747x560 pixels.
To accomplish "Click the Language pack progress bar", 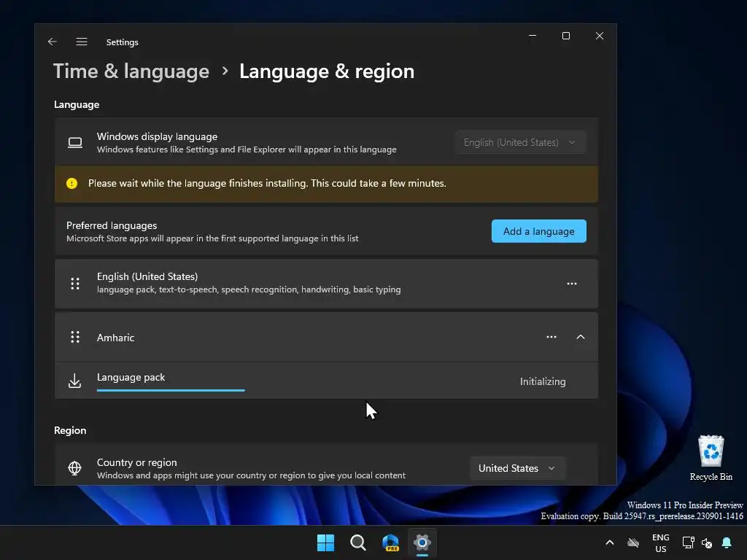I will coord(171,390).
